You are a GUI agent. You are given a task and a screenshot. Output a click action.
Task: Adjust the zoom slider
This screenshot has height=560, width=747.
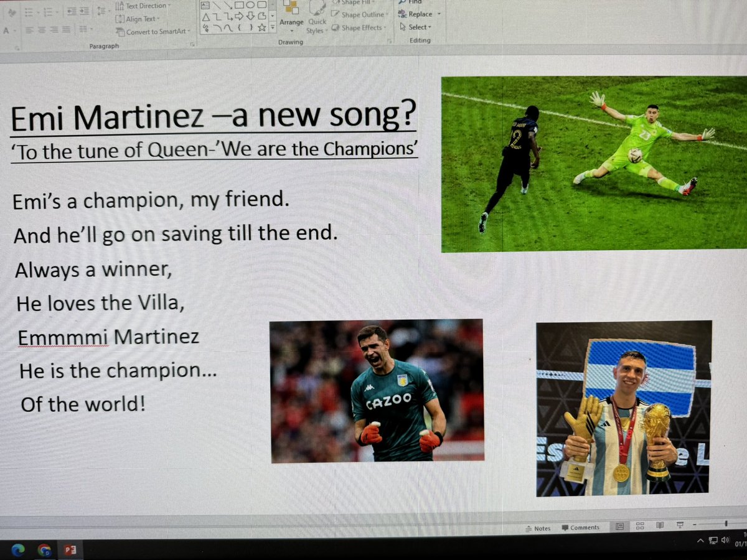(726, 525)
